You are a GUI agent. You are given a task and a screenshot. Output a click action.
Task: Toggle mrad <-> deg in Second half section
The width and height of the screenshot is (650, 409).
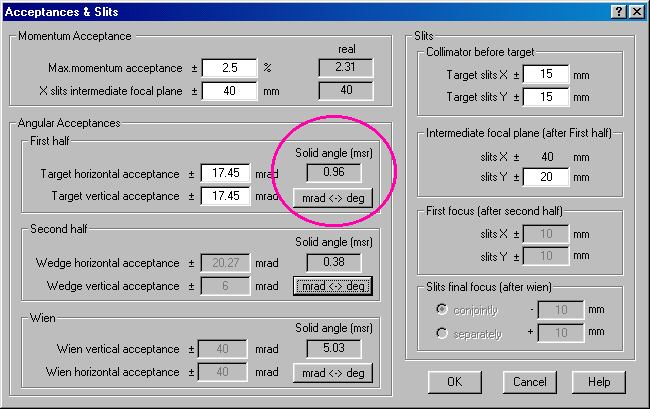[x=333, y=286]
